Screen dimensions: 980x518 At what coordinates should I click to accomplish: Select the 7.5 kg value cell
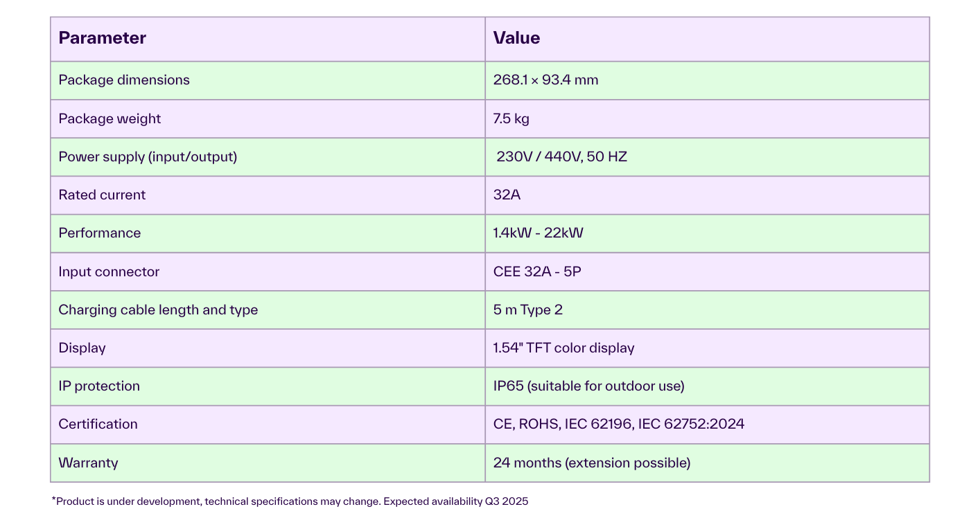[707, 118]
